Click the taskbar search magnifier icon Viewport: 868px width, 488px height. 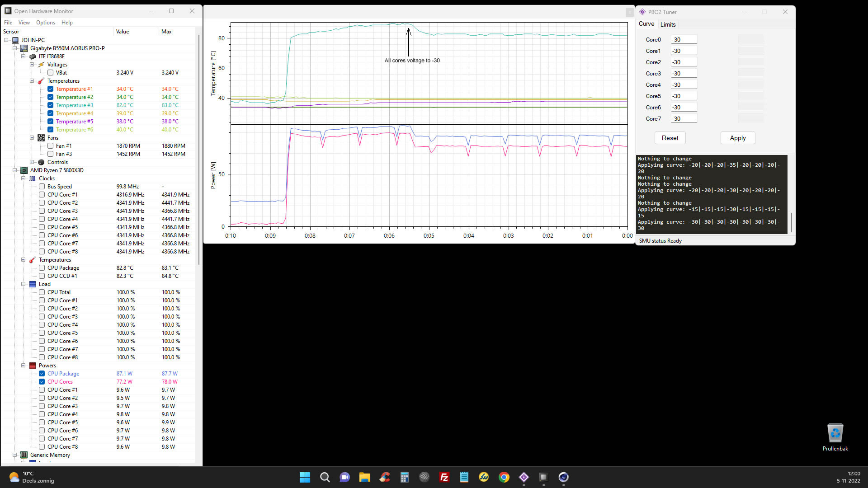pyautogui.click(x=325, y=477)
